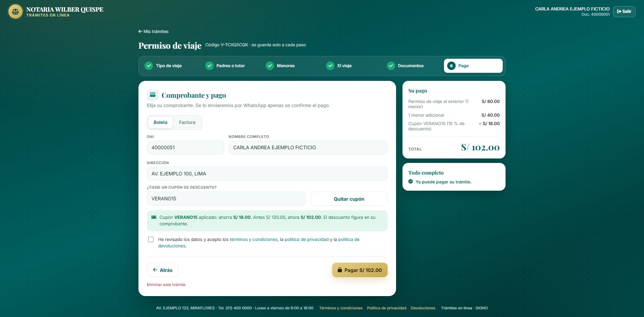This screenshot has width=644, height=317.
Task: Click the Nombre completo input field
Action: coord(308,148)
